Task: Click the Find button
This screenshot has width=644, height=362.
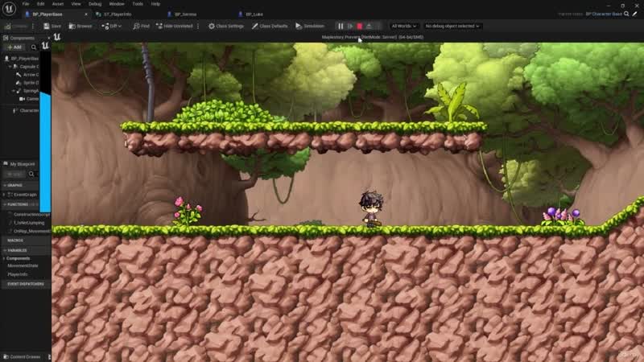Action: (x=142, y=26)
